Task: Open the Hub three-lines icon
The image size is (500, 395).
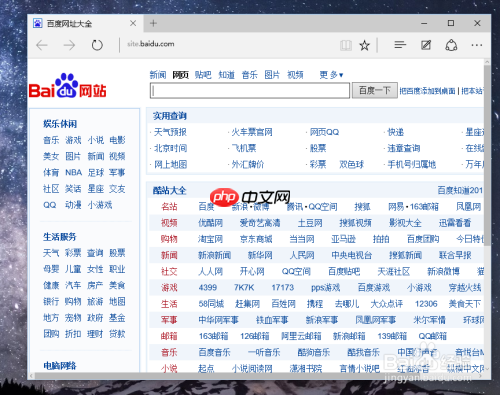Action: tap(400, 45)
